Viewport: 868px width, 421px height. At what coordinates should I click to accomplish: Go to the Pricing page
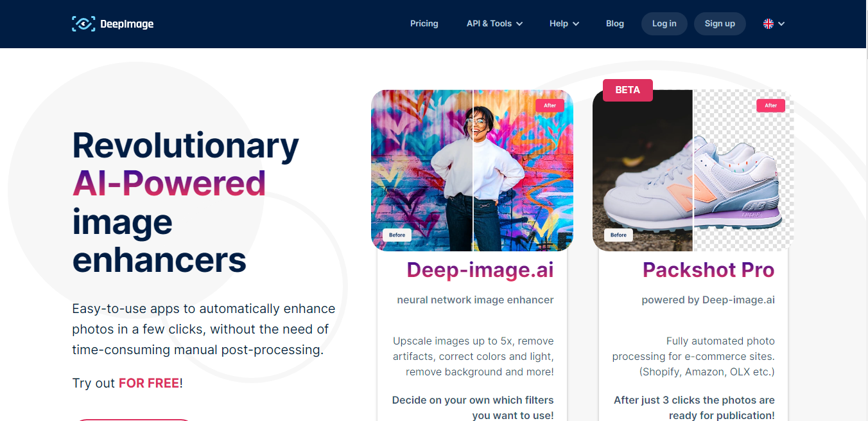[424, 24]
